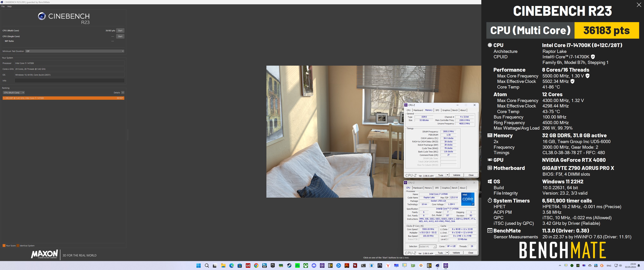Viewport: 644px width, 270px height.
Task: Open the terminal icon on the taskbar
Action: click(364, 265)
